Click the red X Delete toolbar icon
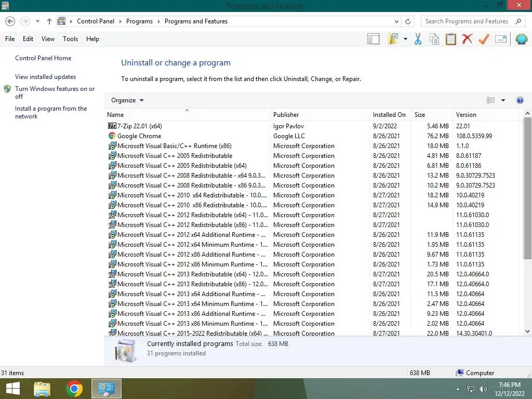The height and width of the screenshot is (399, 532). tap(467, 39)
